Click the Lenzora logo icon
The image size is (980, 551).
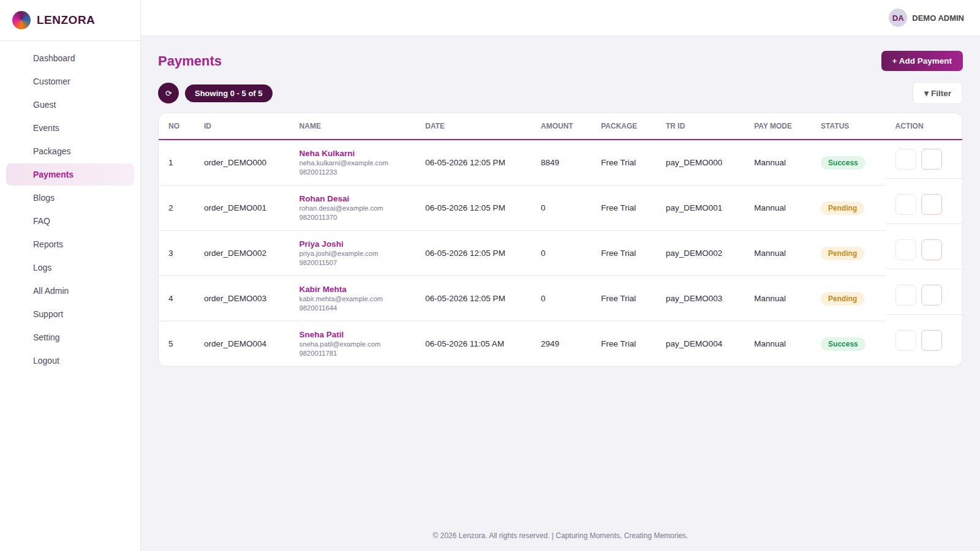pos(21,20)
